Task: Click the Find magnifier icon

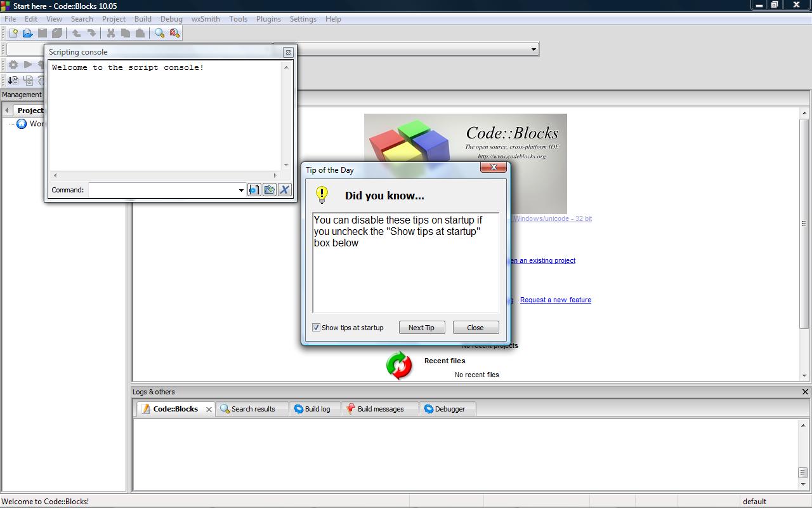Action: tap(160, 33)
